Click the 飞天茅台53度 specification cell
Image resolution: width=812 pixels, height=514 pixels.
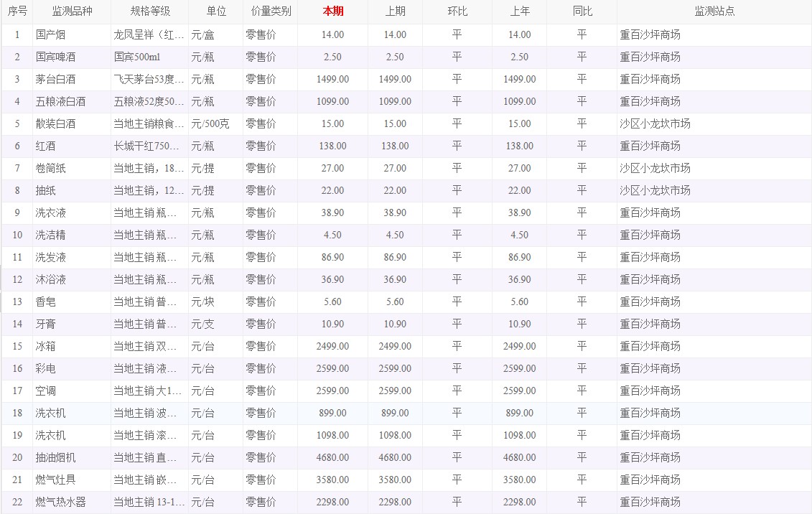pyautogui.click(x=149, y=79)
